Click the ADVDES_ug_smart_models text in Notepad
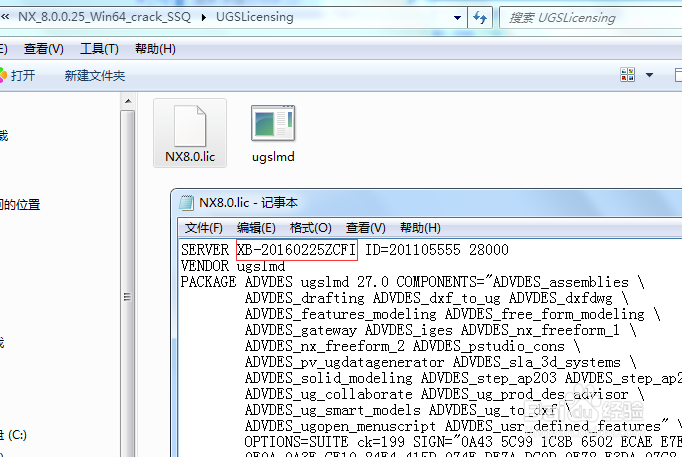Image resolution: width=682 pixels, height=457 pixels. 333,410
